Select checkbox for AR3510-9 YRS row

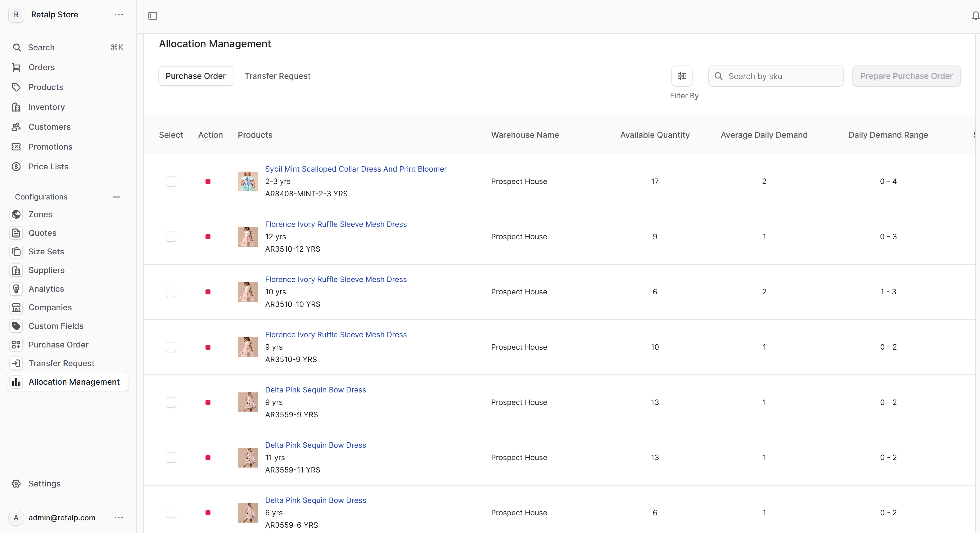171,347
